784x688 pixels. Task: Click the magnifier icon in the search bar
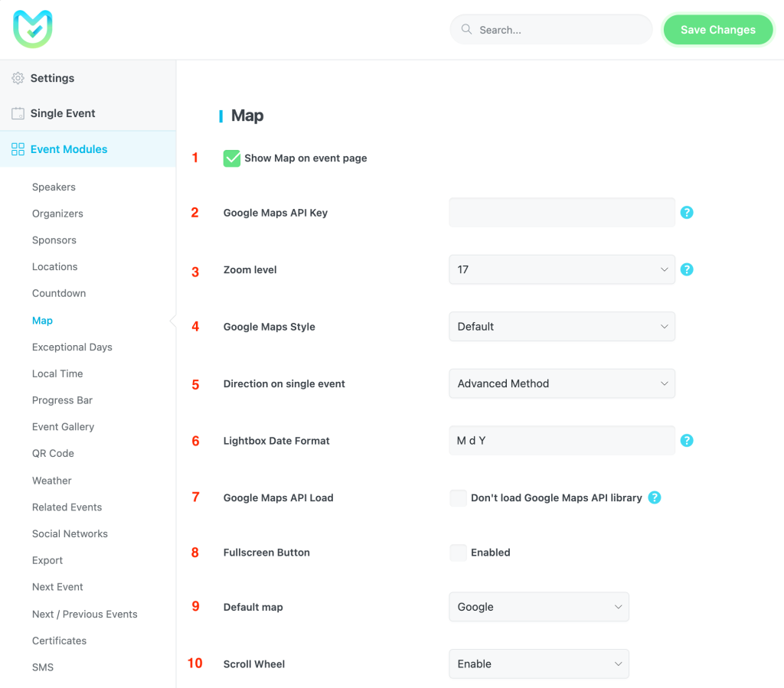466,30
